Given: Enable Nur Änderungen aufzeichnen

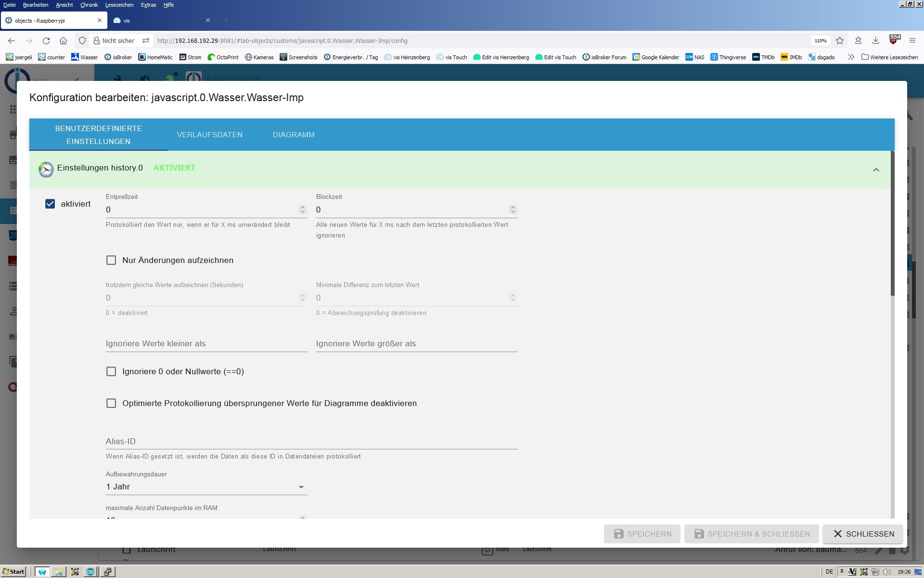Looking at the screenshot, I should pos(111,260).
